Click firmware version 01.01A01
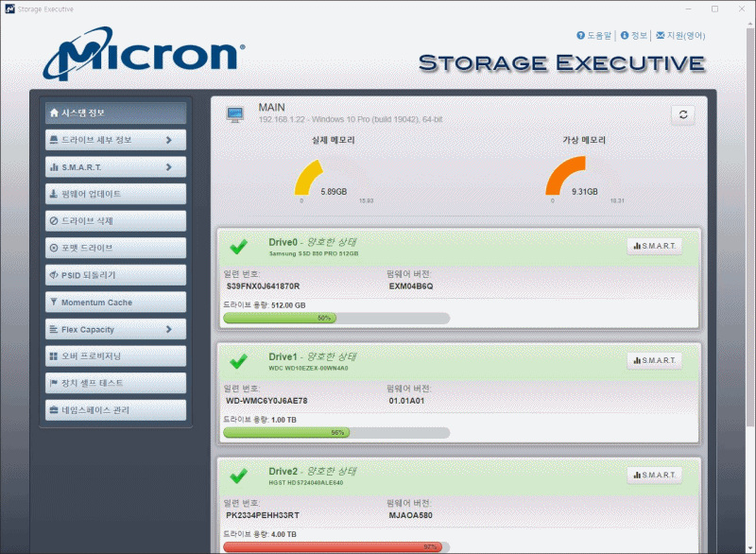This screenshot has width=756, height=554. click(x=406, y=401)
